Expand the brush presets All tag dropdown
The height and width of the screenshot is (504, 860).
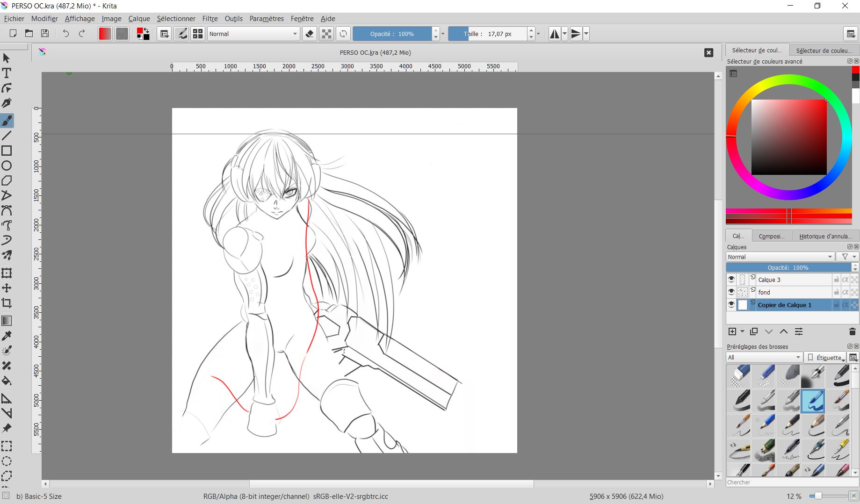pos(764,358)
